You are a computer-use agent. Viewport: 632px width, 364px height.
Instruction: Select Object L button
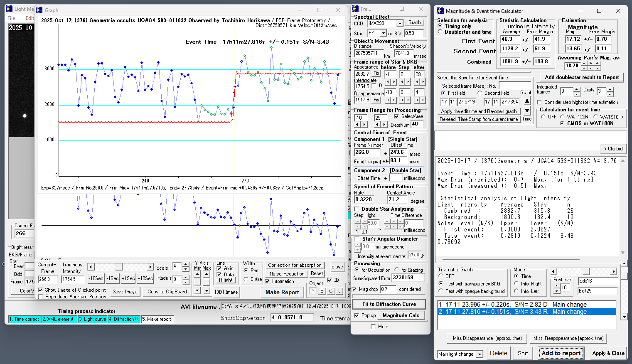point(339,291)
